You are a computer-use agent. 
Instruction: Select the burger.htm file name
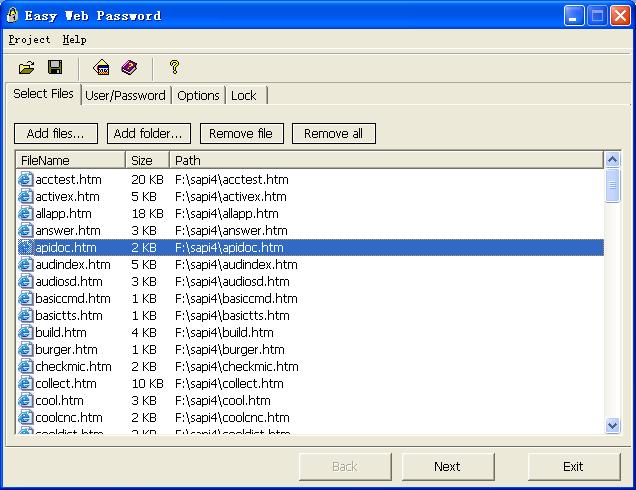coord(67,350)
